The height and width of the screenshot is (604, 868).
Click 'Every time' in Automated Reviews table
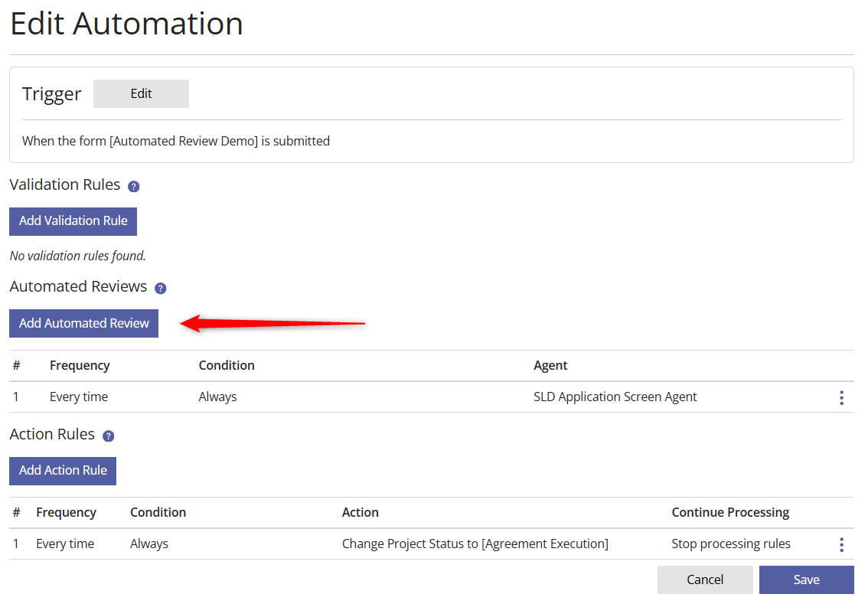[79, 397]
